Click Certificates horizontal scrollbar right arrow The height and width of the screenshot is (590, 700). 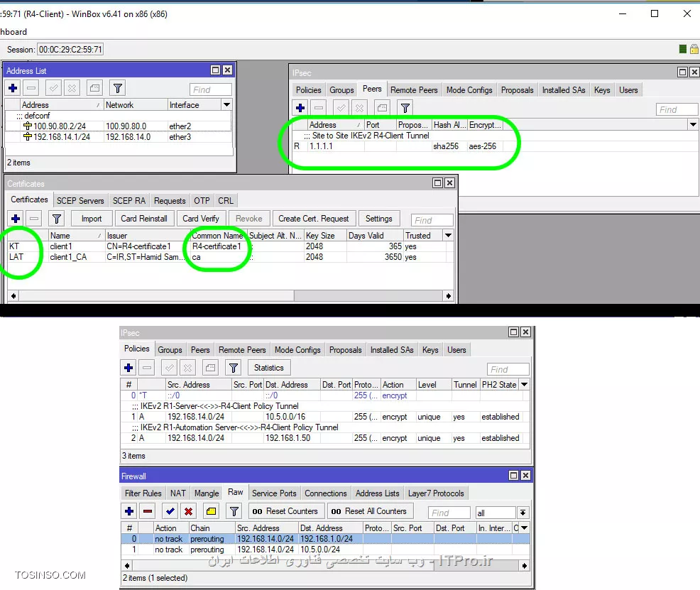pyautogui.click(x=448, y=296)
